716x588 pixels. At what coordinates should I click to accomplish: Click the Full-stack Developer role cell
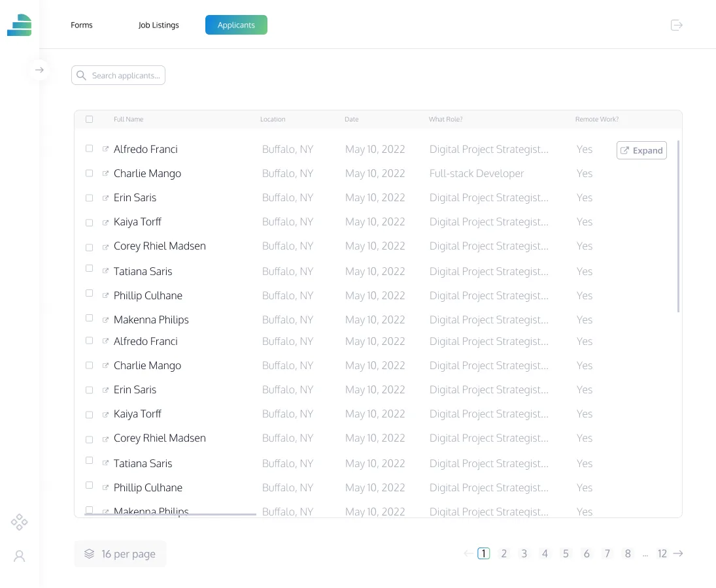tap(476, 173)
